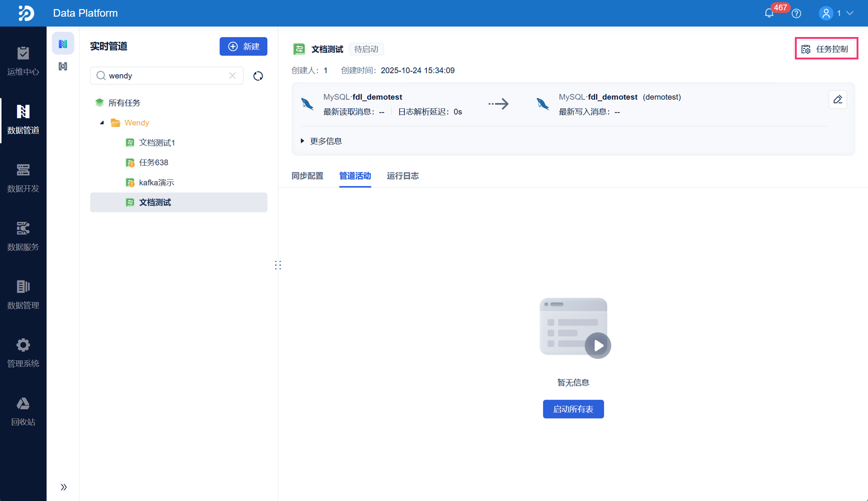The image size is (868, 501).
Task: Click the panel splitter drag handle
Action: click(x=278, y=265)
